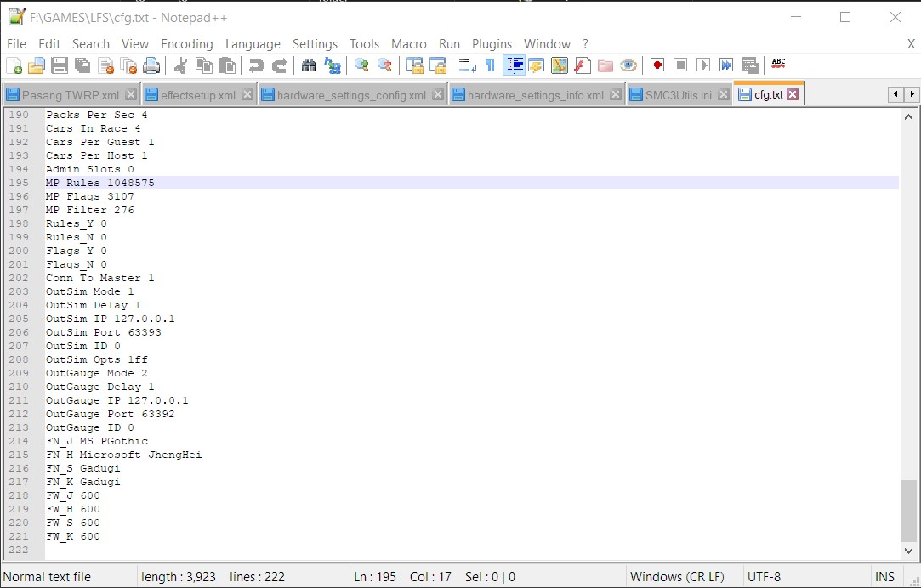Click the Cut scissors icon
This screenshot has width=921, height=588.
coord(180,65)
